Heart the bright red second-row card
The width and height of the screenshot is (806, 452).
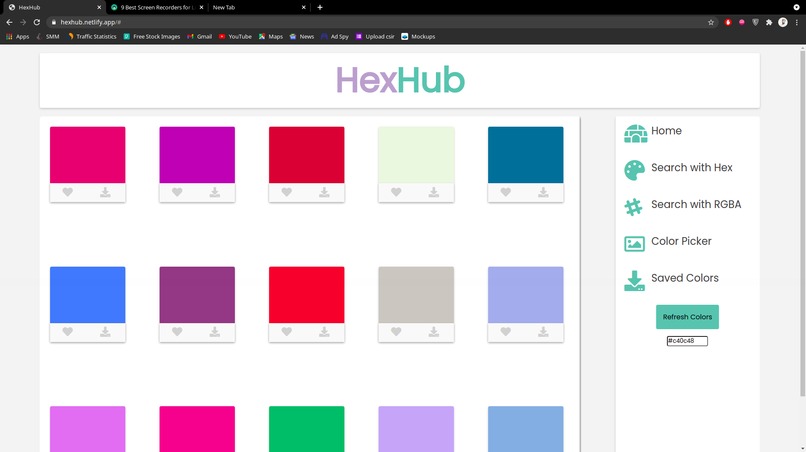[x=286, y=332]
